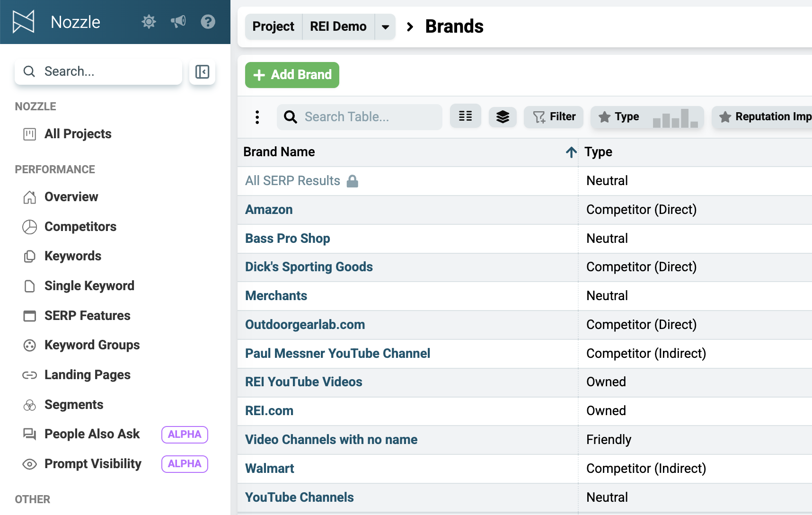Viewport: 812px width, 515px height.
Task: Open Outdoorgearlab.com brand link
Action: 305,325
